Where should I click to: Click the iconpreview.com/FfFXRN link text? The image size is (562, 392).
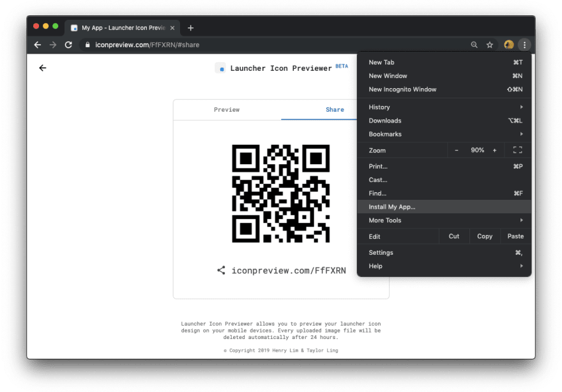pyautogui.click(x=289, y=271)
